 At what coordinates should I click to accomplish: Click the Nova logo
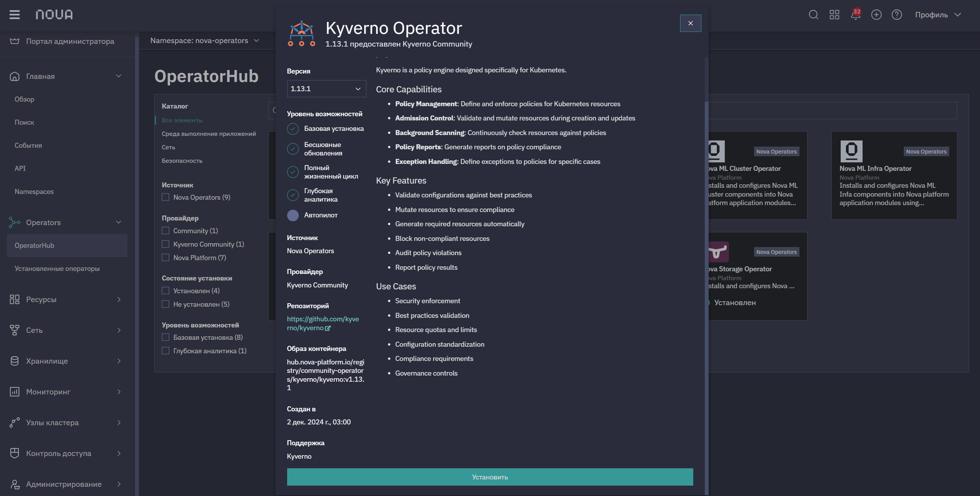pos(54,15)
